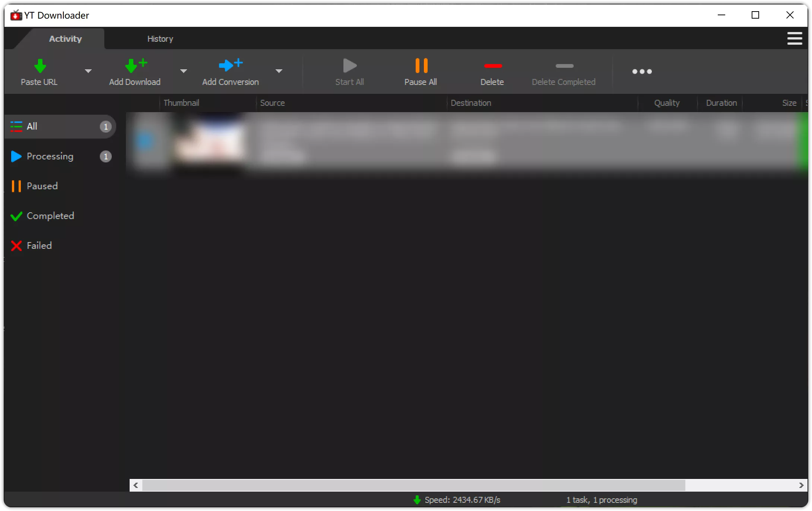Start All downloads

[349, 72]
